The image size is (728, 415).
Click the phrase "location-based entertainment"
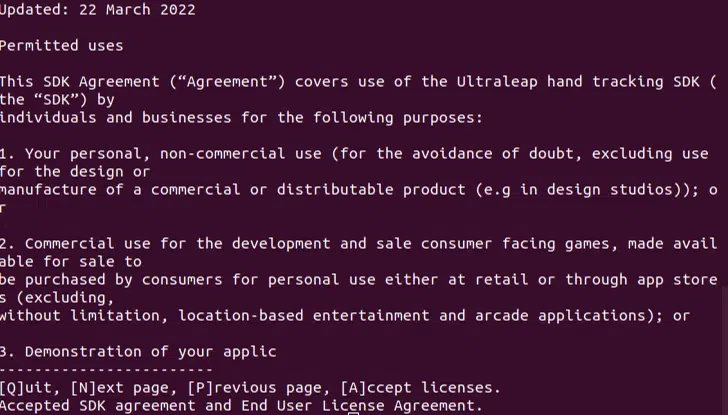304,315
